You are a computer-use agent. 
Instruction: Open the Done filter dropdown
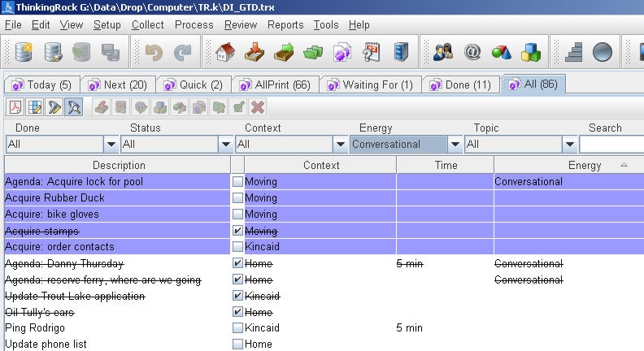point(111,145)
